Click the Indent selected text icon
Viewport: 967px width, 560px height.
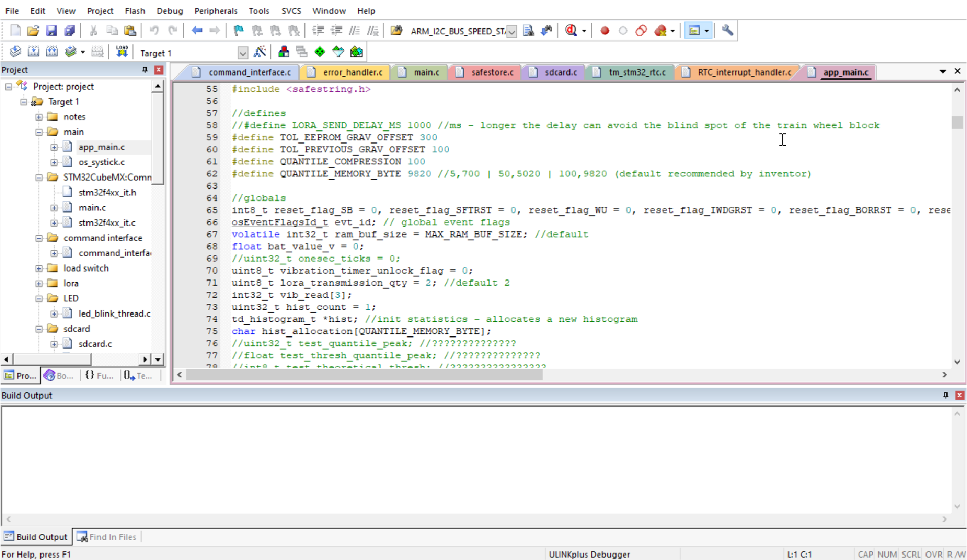318,30
